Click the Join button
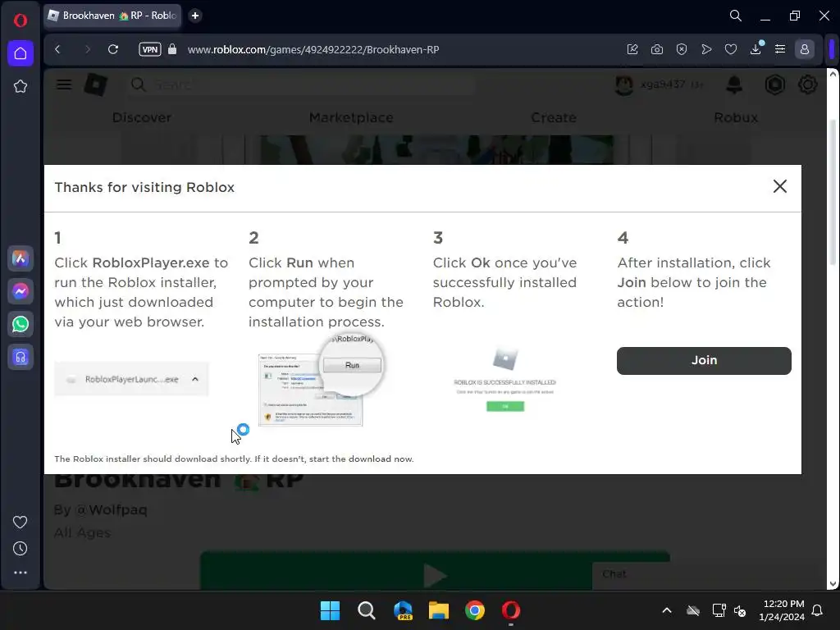840x630 pixels. 704,361
